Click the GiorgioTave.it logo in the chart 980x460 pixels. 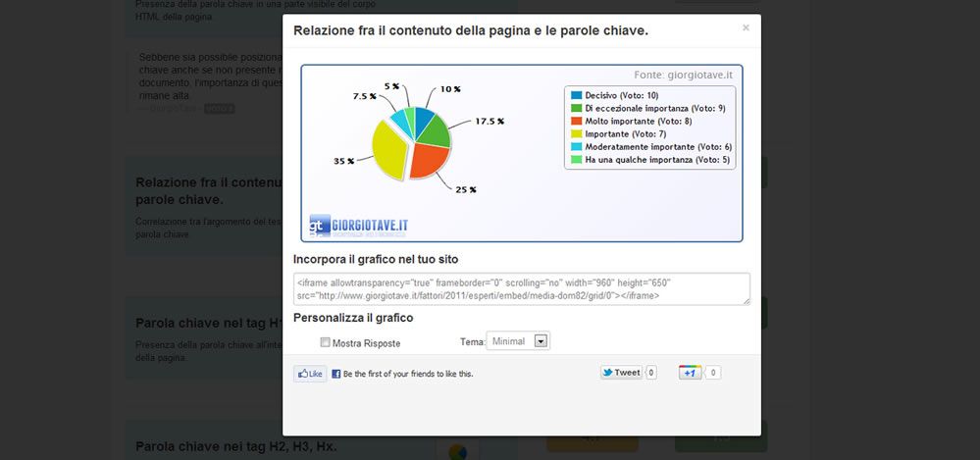[358, 226]
